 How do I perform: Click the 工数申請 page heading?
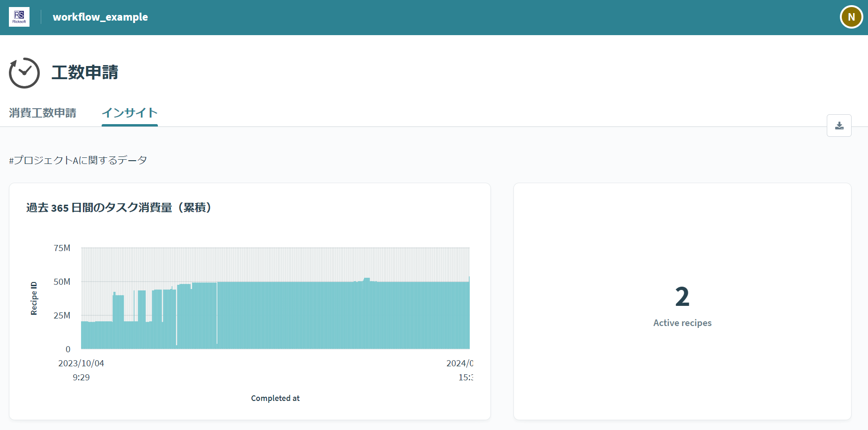coord(85,73)
